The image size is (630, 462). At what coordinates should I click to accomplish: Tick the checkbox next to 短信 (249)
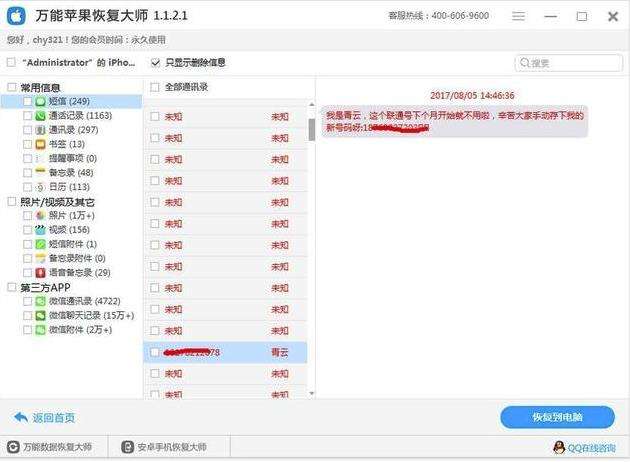pyautogui.click(x=27, y=101)
